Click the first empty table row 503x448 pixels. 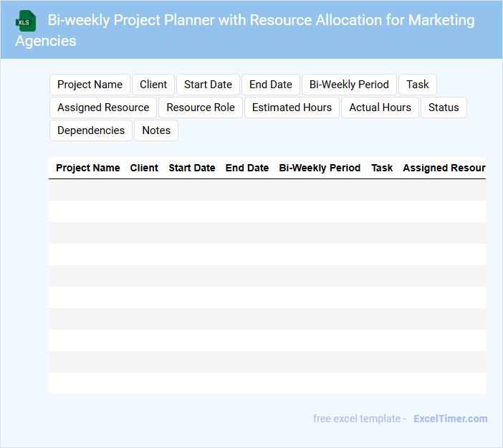click(267, 190)
